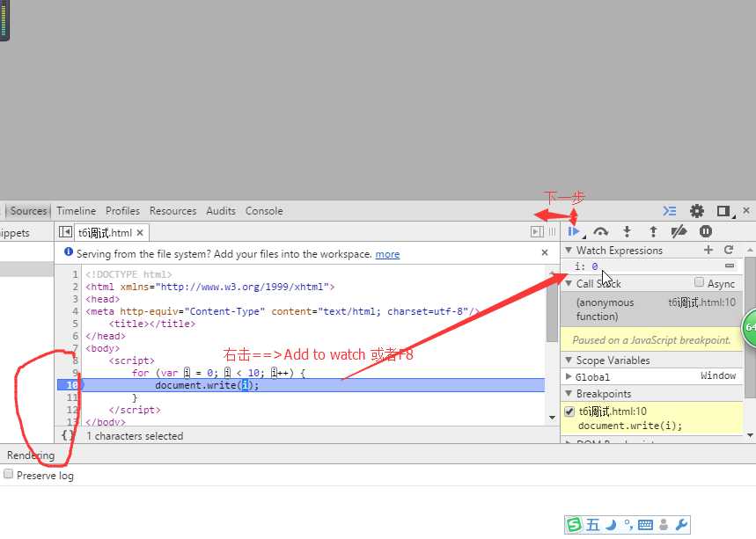Collapse the Watch Expressions section

pyautogui.click(x=569, y=250)
